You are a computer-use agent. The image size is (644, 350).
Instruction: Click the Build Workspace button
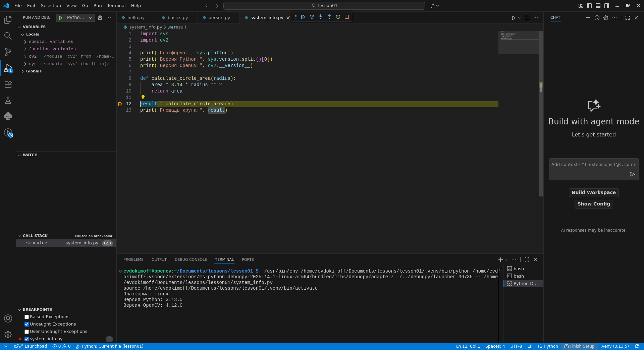tap(593, 193)
